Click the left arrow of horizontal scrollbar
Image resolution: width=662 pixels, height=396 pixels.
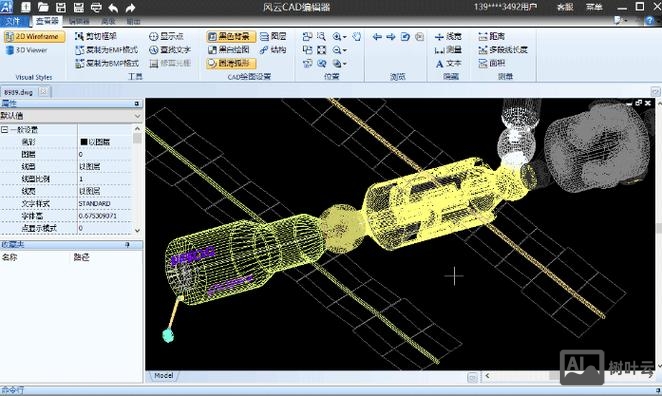[x=488, y=375]
